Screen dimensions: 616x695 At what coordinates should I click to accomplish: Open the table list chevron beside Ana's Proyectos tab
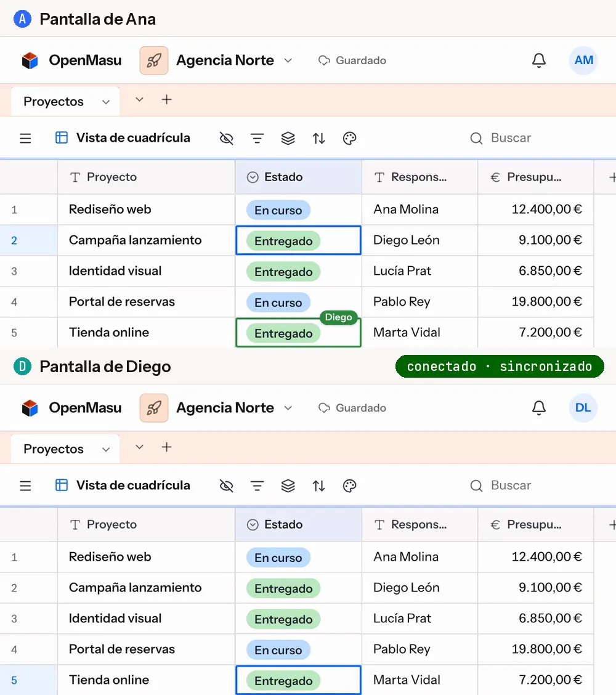139,100
